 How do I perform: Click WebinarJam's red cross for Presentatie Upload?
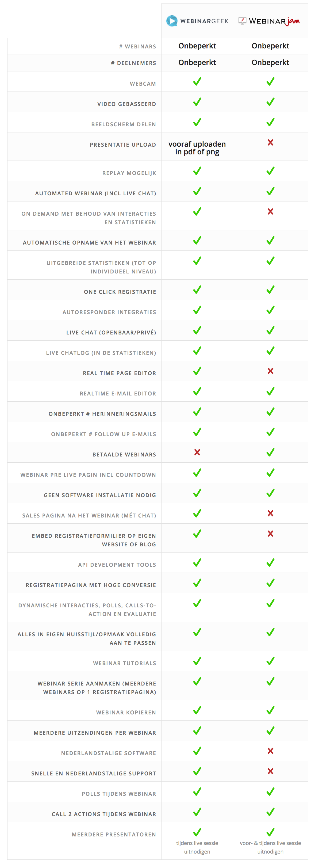tap(270, 143)
